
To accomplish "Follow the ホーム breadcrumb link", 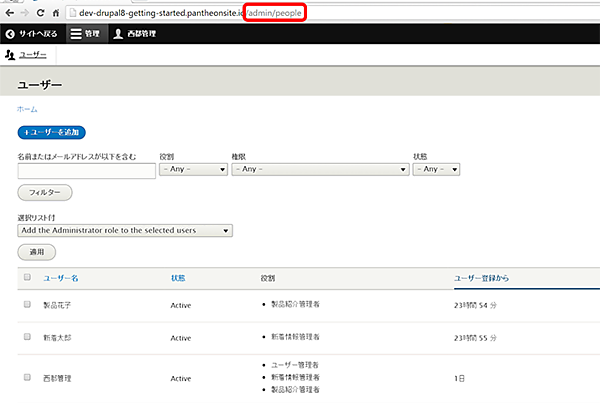I will 27,107.
